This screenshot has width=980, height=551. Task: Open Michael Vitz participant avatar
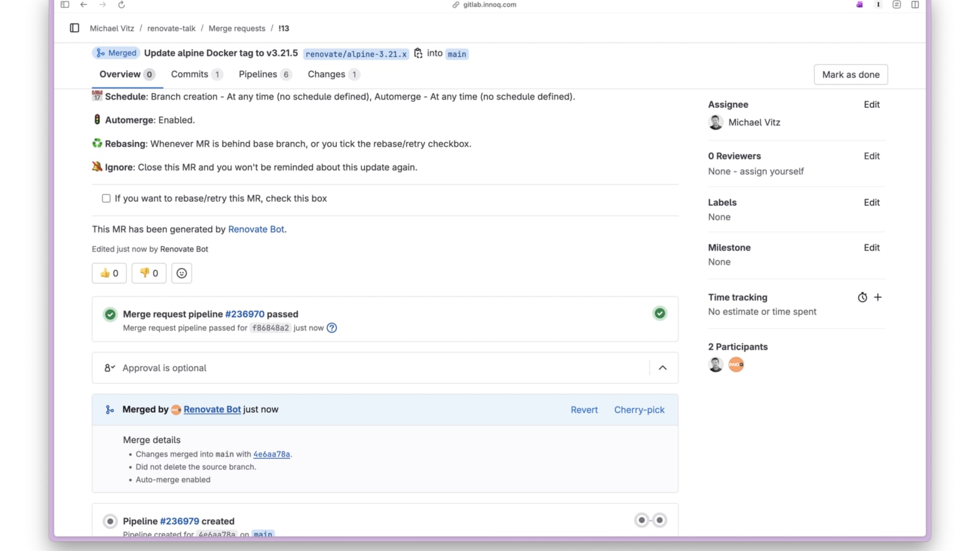coord(715,365)
